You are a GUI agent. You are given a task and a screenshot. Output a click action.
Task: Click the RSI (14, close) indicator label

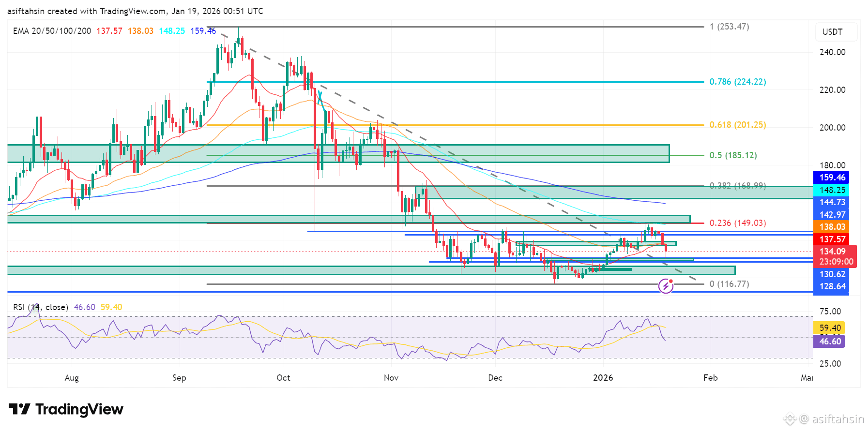pyautogui.click(x=41, y=307)
